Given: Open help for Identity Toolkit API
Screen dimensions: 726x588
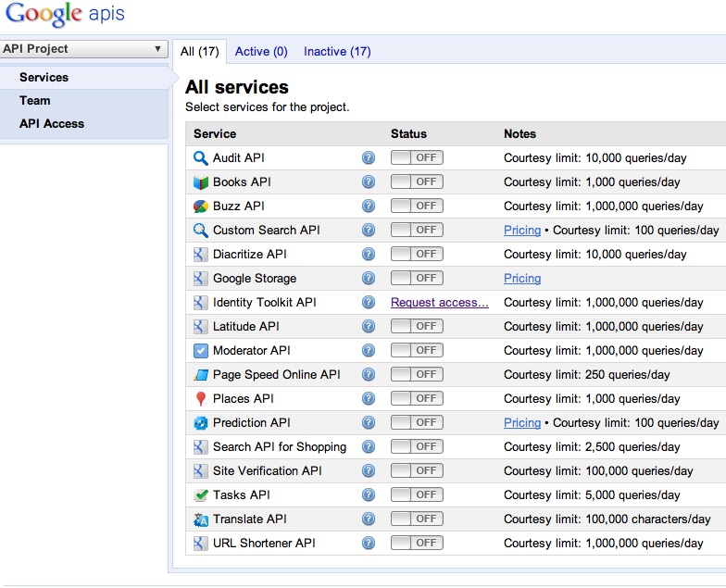Looking at the screenshot, I should (x=369, y=302).
